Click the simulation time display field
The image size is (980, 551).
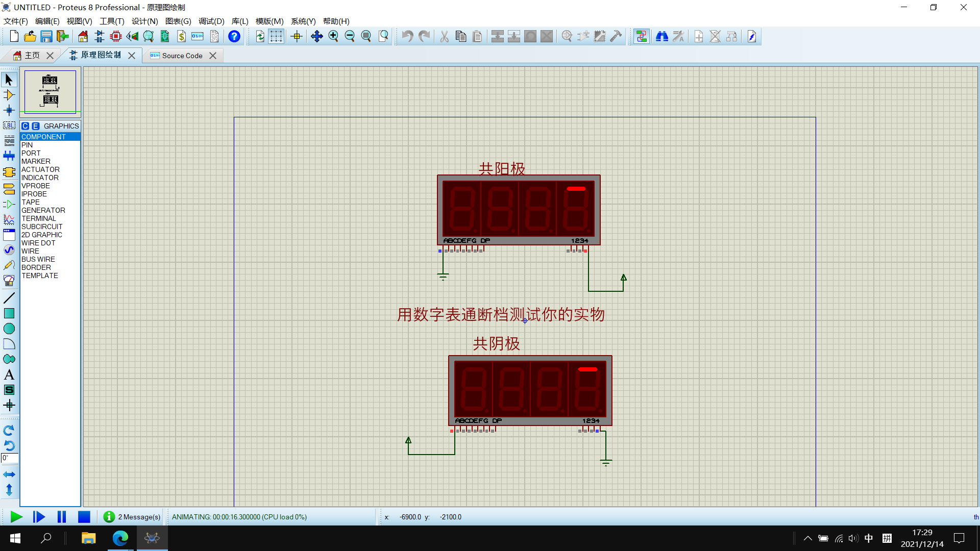pyautogui.click(x=239, y=517)
